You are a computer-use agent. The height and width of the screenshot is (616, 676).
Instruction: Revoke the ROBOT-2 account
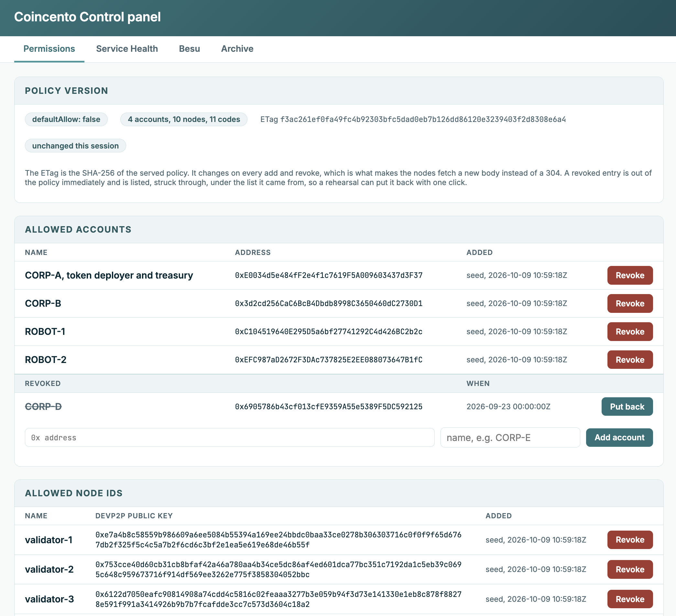pyautogui.click(x=630, y=360)
